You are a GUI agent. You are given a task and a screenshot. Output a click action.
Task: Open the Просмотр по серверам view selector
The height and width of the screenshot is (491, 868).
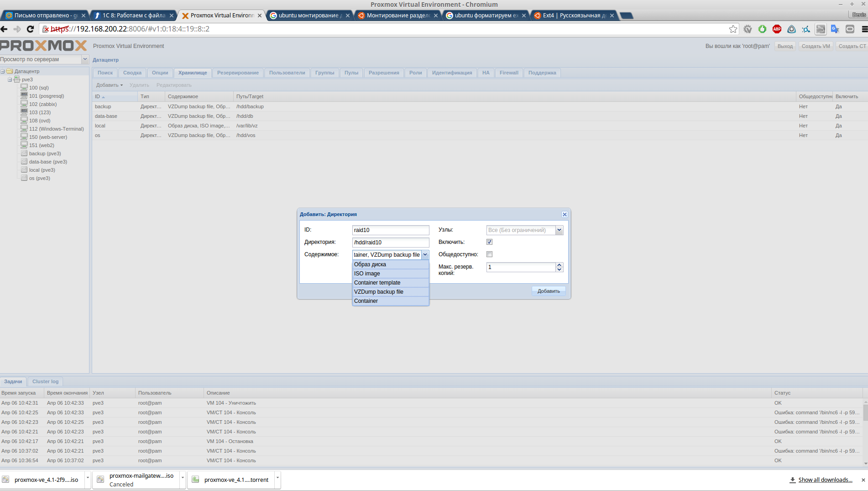click(85, 59)
